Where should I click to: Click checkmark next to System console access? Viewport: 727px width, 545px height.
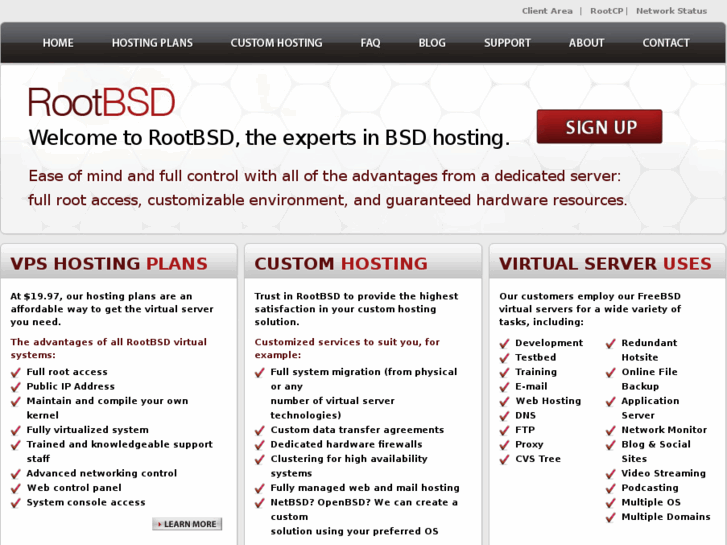pyautogui.click(x=16, y=503)
